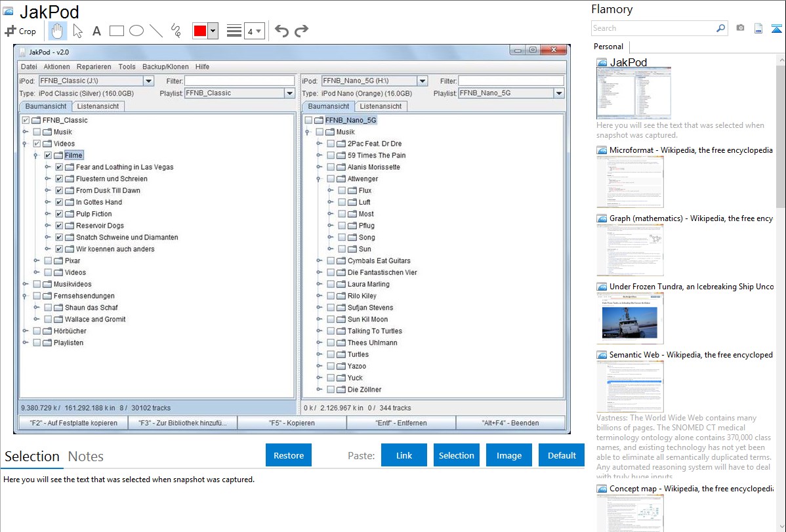786x532 pixels.
Task: Click the F5 Kopieren button
Action: 292,423
